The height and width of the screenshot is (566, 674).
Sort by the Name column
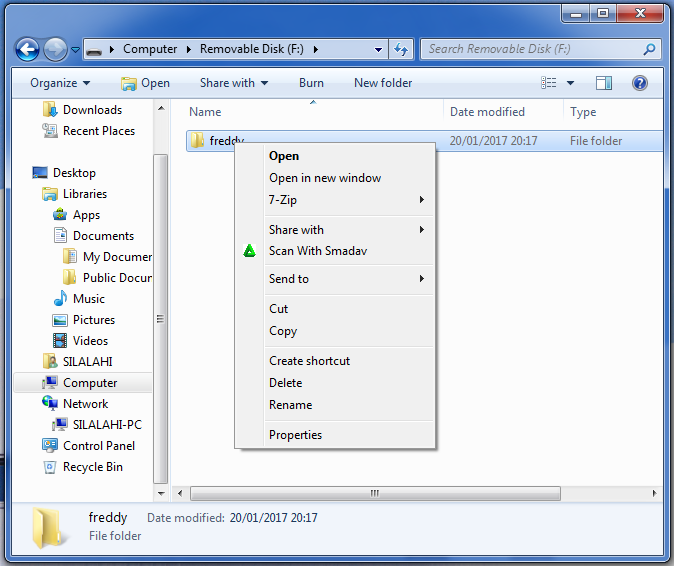click(205, 112)
